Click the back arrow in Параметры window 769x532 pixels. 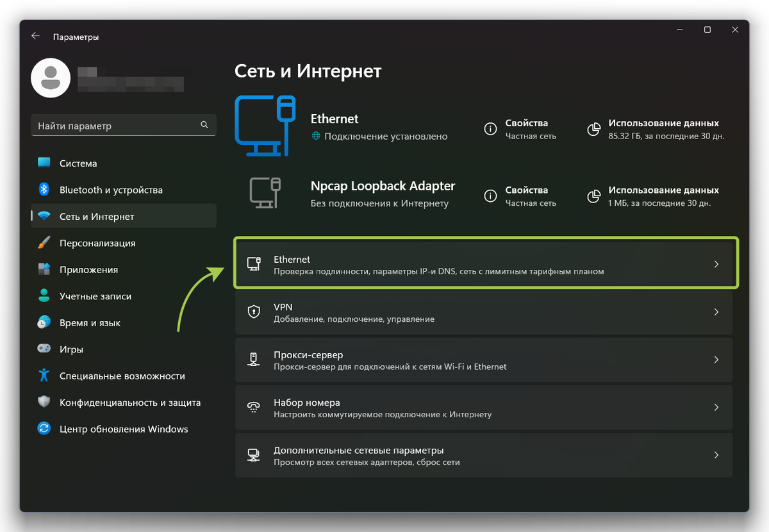(35, 37)
